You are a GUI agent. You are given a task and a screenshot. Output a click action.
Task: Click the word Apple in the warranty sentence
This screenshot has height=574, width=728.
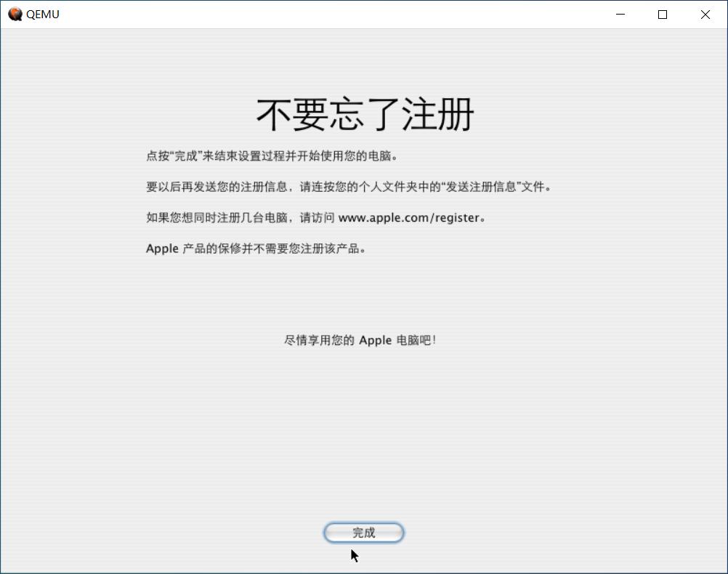click(x=161, y=248)
